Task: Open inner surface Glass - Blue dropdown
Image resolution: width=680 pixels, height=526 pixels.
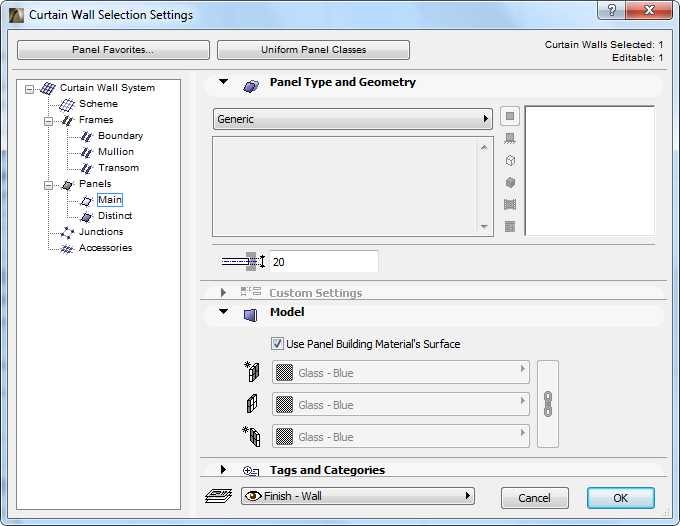Action: (x=400, y=436)
